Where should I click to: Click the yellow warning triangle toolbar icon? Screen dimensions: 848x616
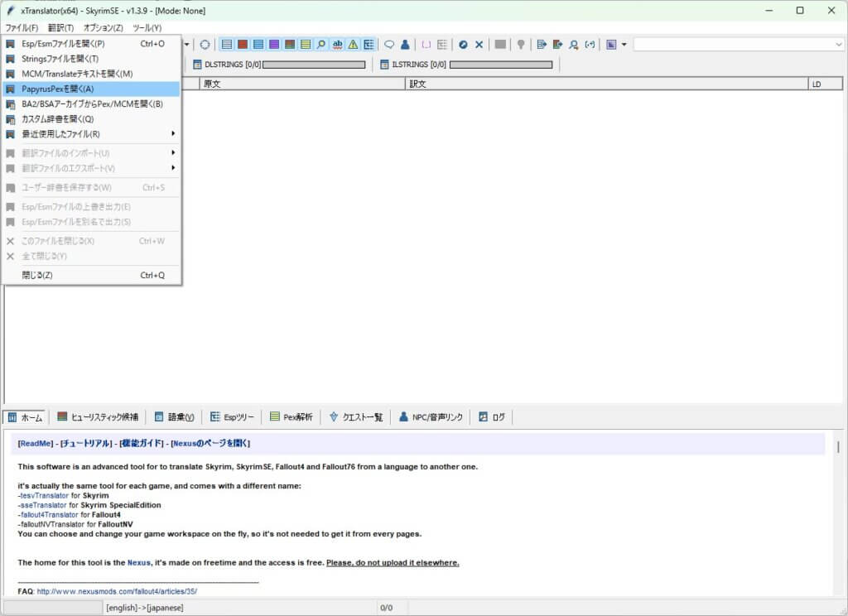353,45
